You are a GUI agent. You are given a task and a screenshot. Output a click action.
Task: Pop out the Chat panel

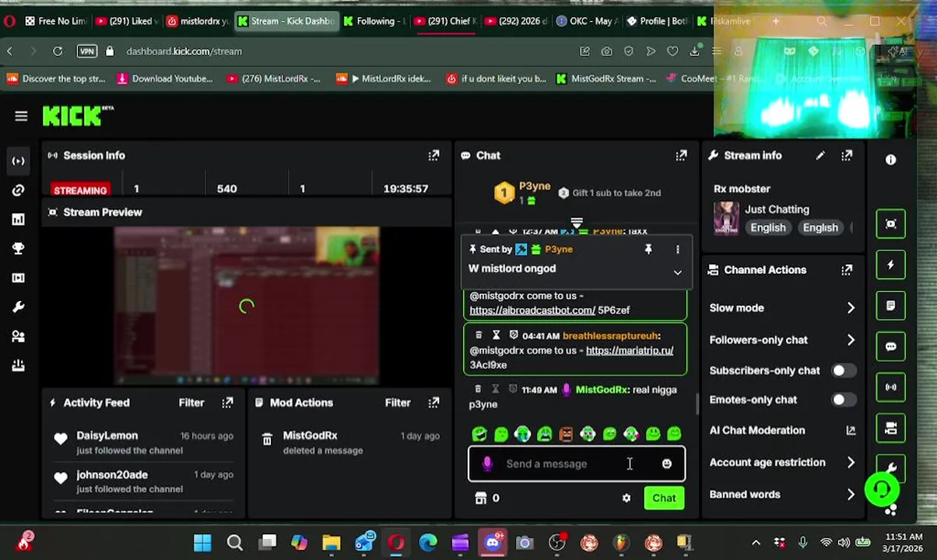681,156
